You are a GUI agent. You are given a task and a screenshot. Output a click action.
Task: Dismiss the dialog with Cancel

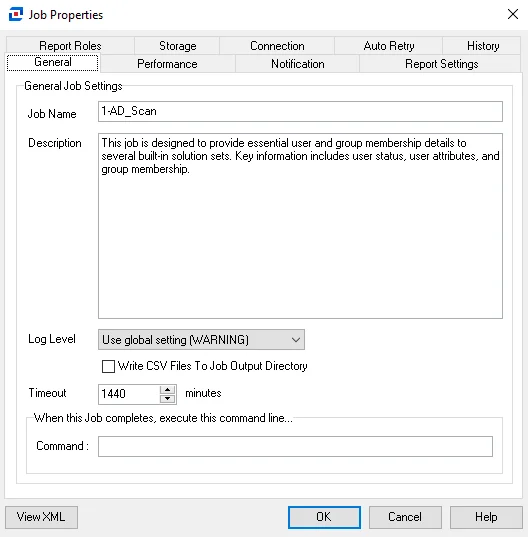[405, 517]
